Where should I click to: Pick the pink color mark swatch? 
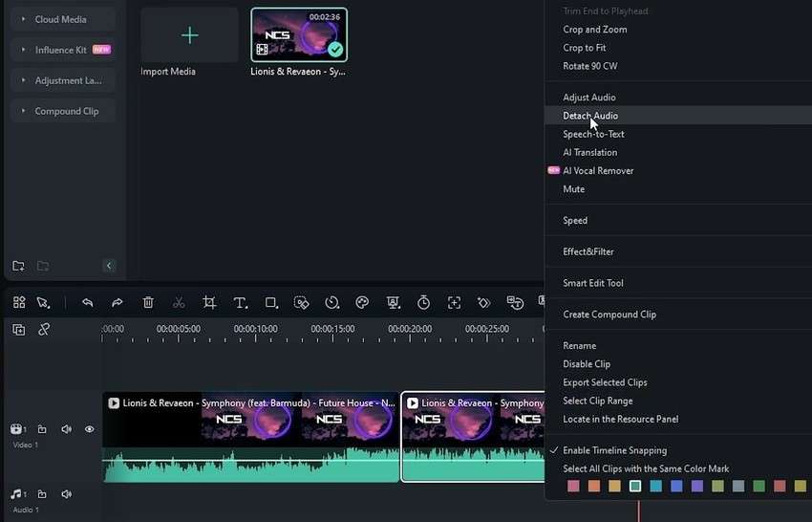573,486
